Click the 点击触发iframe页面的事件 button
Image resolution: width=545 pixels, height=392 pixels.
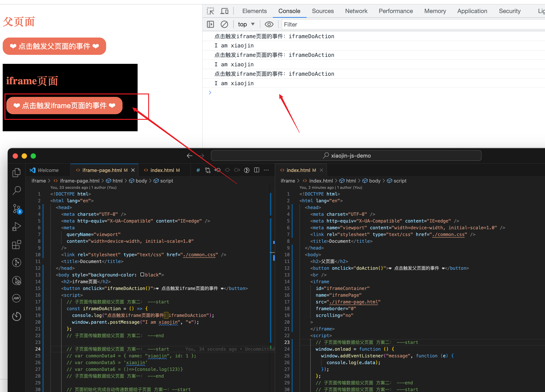coord(64,105)
